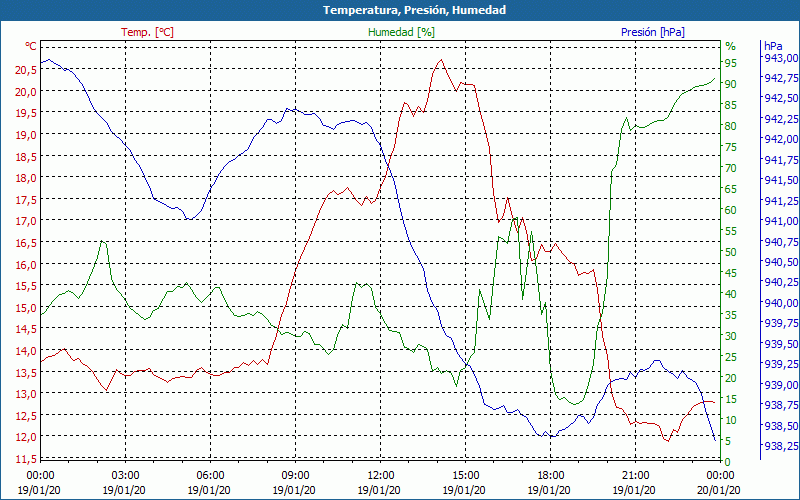Click the '03:00' time axis label
Image resolution: width=800 pixels, height=500 pixels.
point(125,475)
